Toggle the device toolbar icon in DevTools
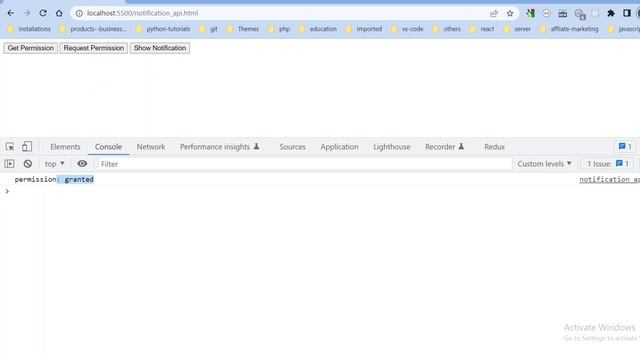 pyautogui.click(x=27, y=147)
